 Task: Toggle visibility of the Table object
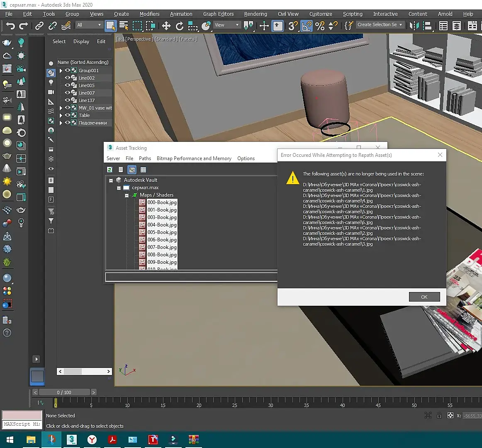[67, 115]
